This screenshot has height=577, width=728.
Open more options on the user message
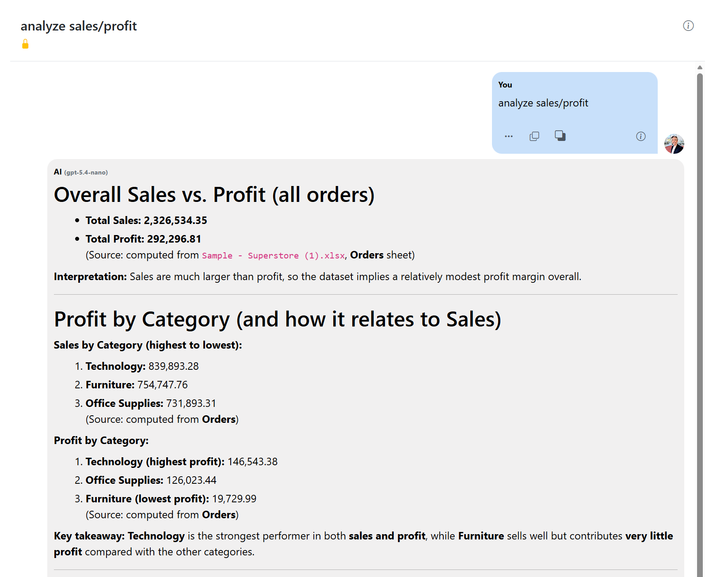[x=508, y=136]
